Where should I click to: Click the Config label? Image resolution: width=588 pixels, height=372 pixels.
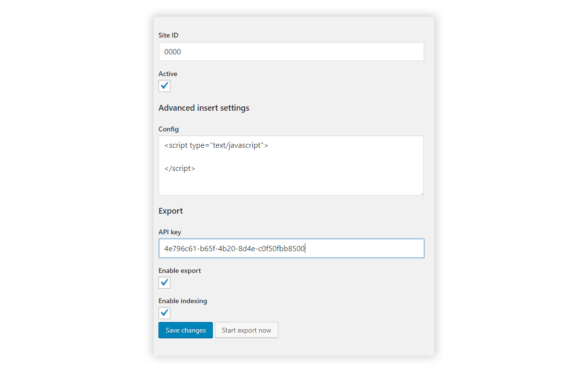(x=169, y=129)
